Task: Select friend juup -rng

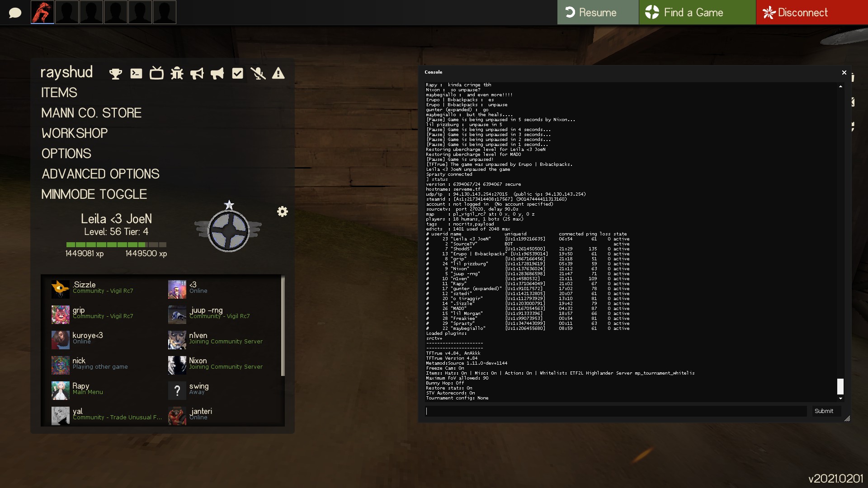Action: click(x=223, y=314)
